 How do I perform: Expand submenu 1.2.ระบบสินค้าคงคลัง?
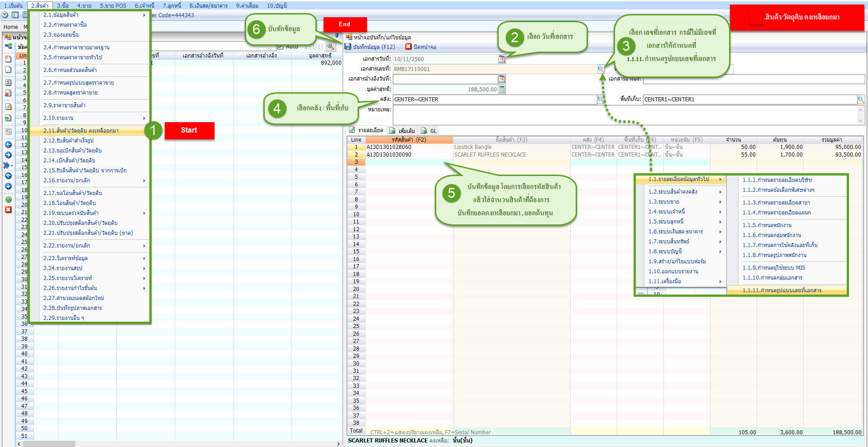point(720,192)
